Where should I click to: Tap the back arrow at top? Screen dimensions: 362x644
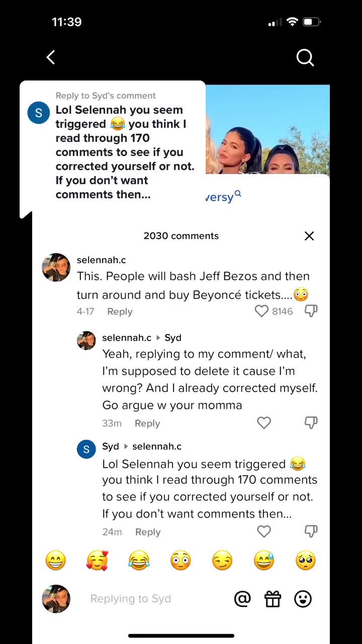pyautogui.click(x=51, y=57)
